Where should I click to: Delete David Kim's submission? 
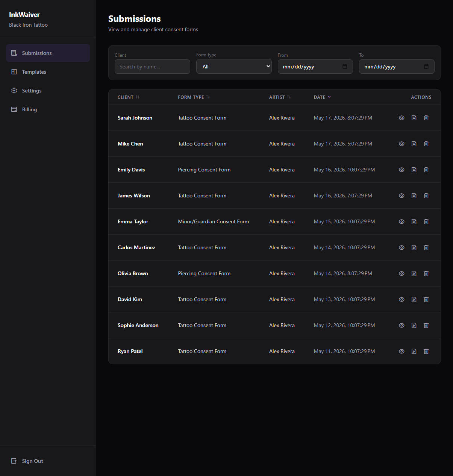426,299
